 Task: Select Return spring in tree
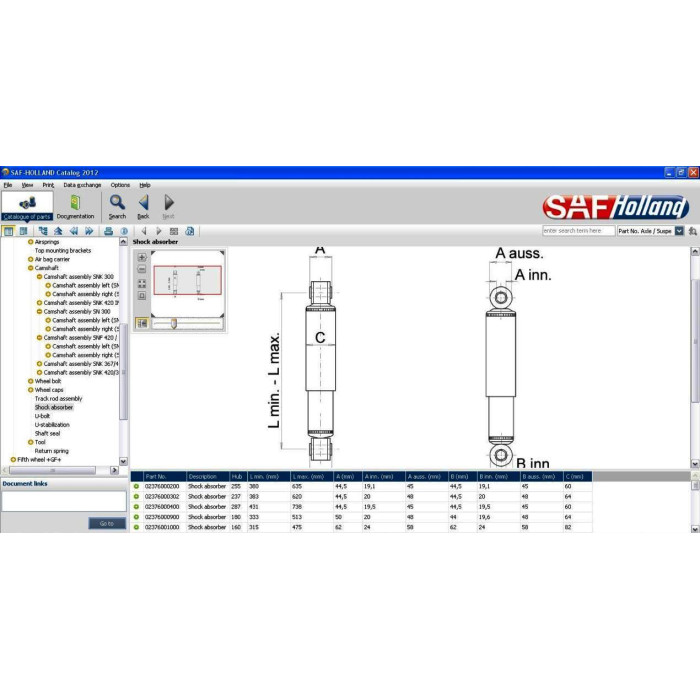[x=52, y=451]
